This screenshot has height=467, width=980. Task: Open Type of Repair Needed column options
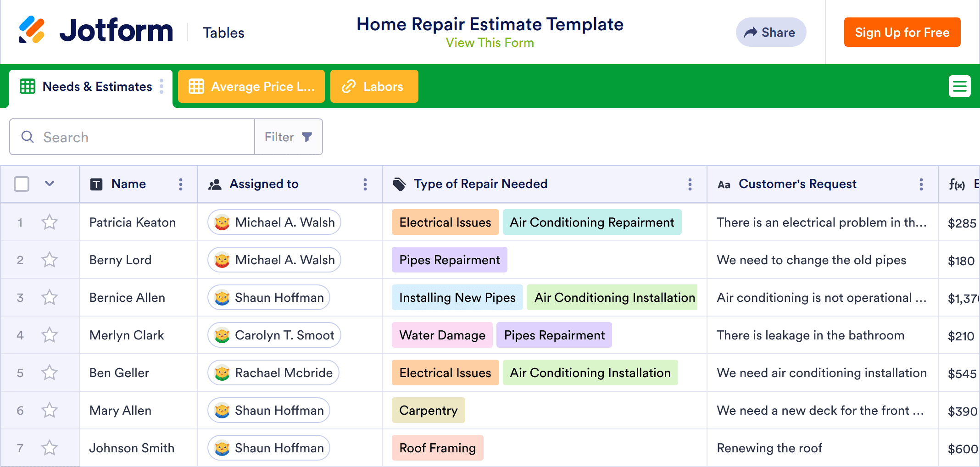coord(690,184)
